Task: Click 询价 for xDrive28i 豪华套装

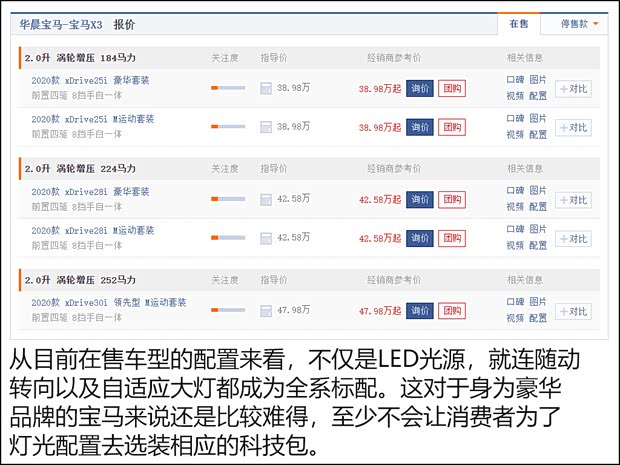Action: 420,199
